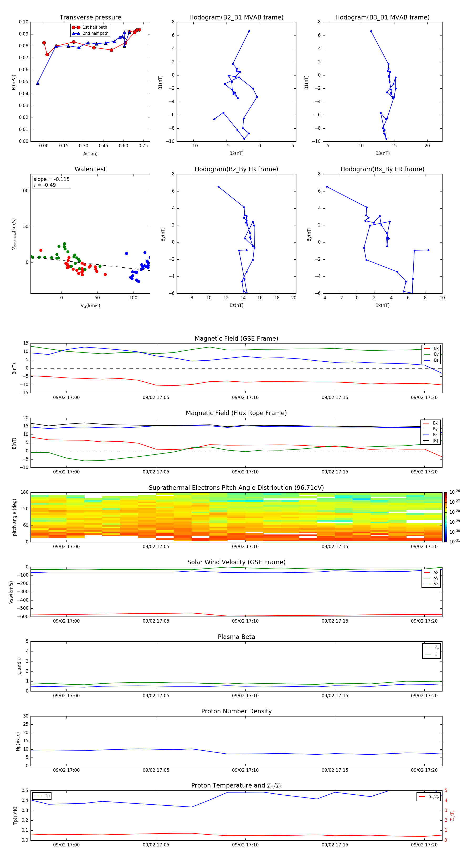Select 'Tp' legend entry in temperature panel
The width and height of the screenshot is (473, 868).
coord(42,796)
